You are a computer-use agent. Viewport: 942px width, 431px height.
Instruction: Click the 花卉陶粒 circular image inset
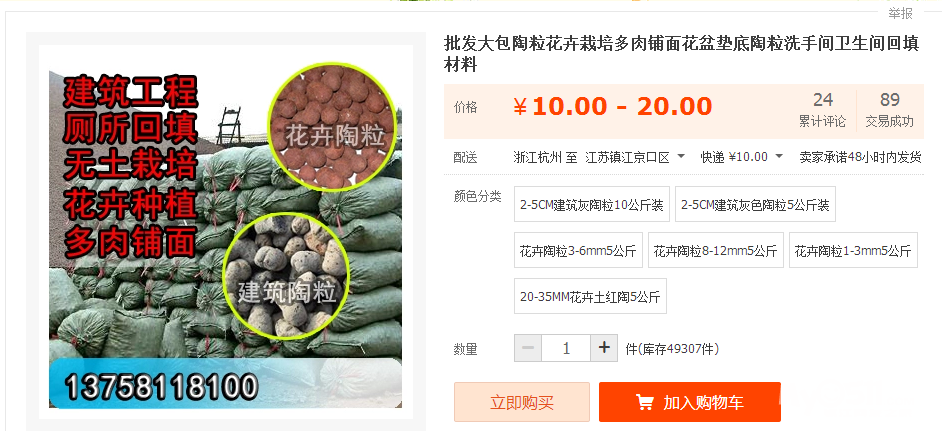click(334, 127)
